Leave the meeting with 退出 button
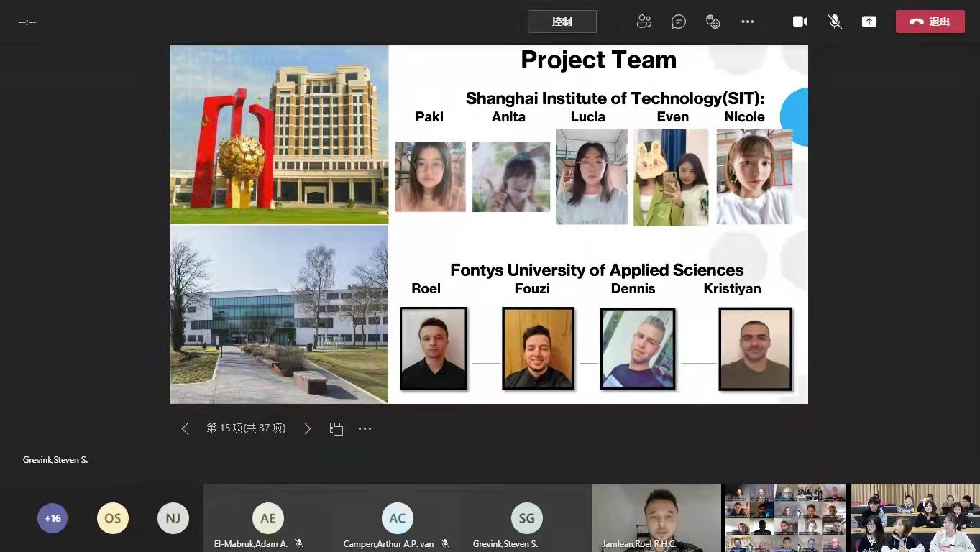The width and height of the screenshot is (980, 552). (x=930, y=22)
